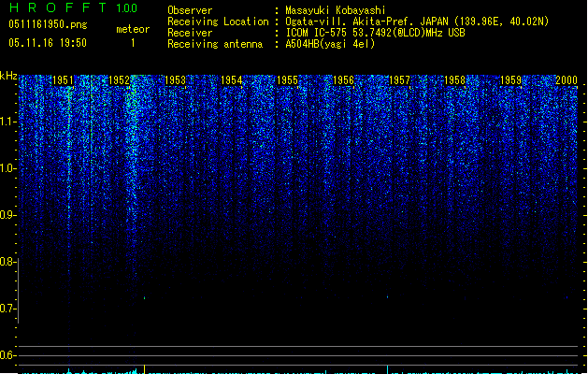Click the 1.1 kHz axis tick label
Screen dimensions: 588x374
click(x=7, y=122)
